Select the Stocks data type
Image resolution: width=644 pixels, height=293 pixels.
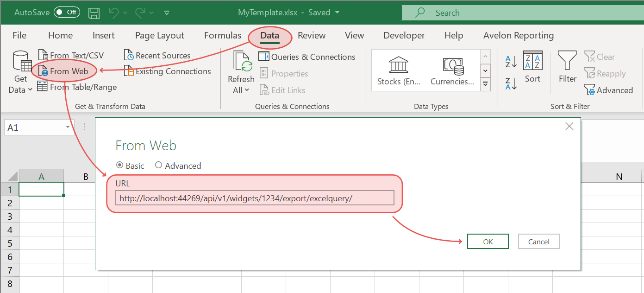point(399,71)
